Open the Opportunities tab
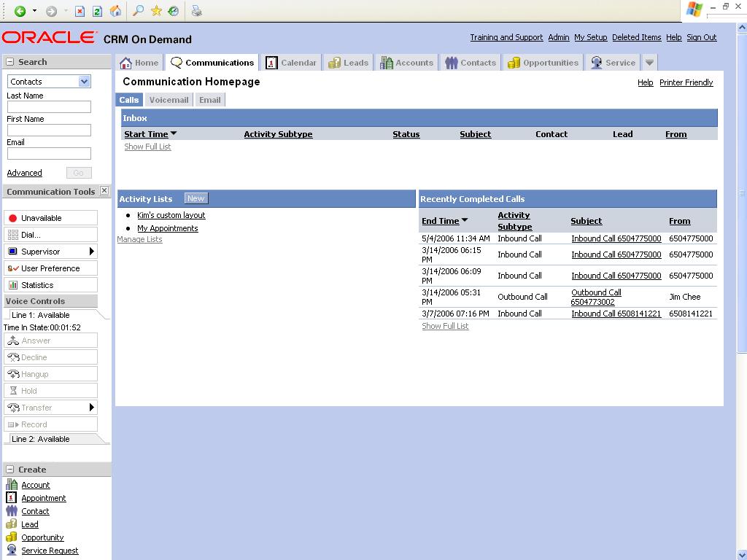 (x=543, y=63)
